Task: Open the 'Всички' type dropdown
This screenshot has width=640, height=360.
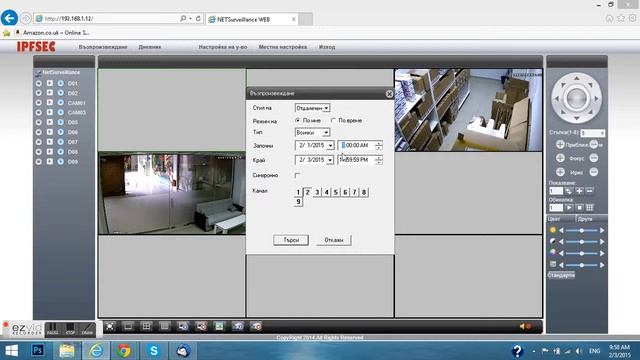Action: 312,133
